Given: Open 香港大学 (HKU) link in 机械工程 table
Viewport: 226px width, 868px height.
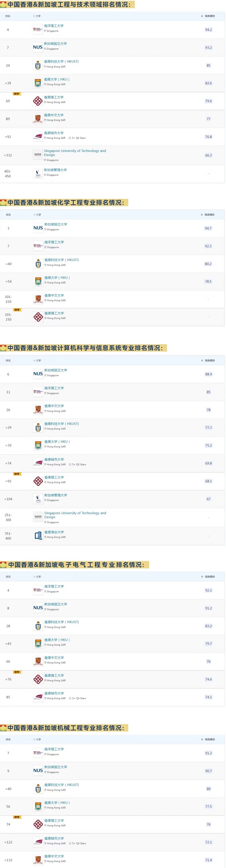Looking at the screenshot, I should [x=57, y=803].
